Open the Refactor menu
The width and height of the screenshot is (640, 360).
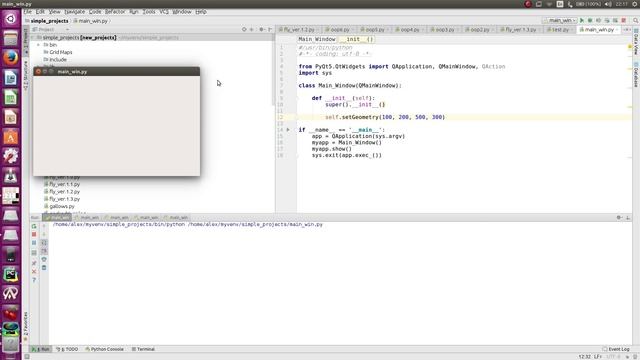(115, 12)
